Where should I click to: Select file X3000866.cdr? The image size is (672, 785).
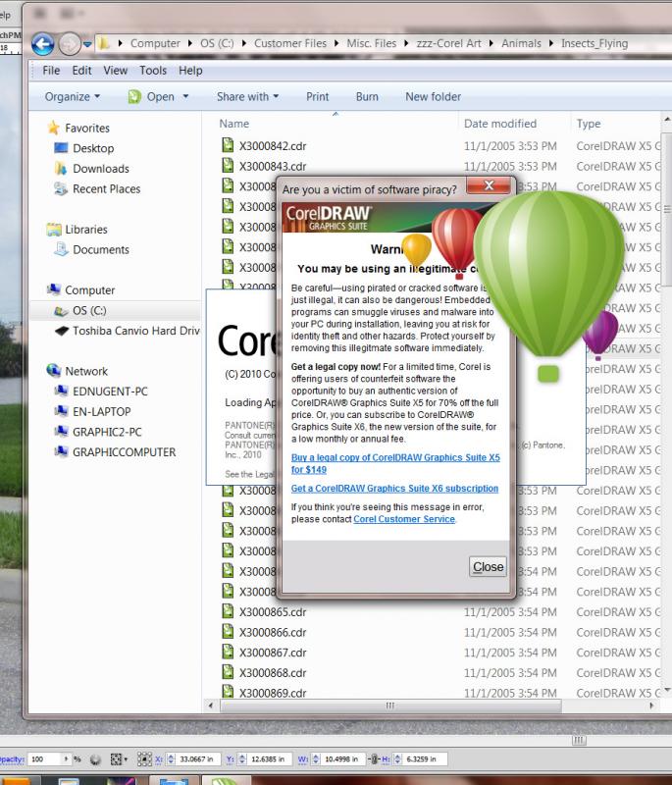point(272,632)
